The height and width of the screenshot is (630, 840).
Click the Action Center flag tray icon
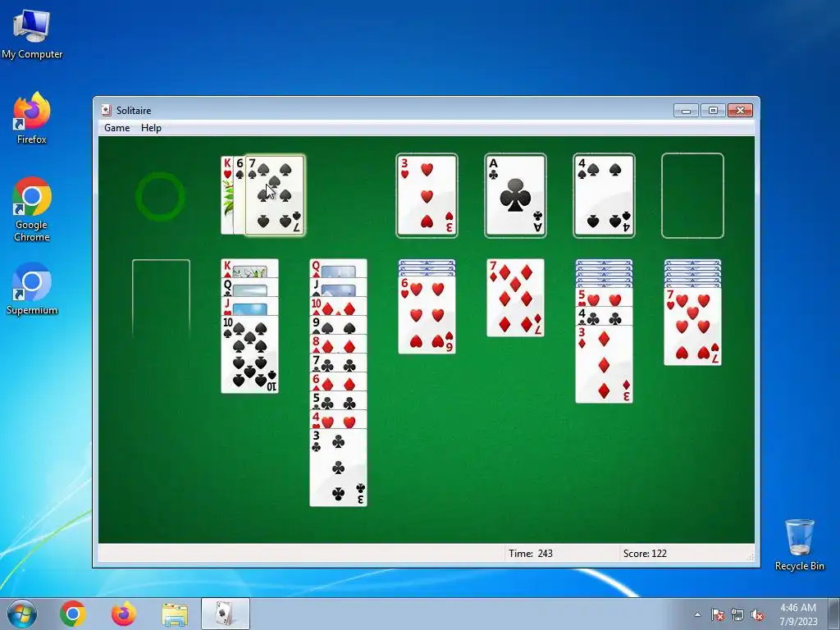(x=718, y=614)
